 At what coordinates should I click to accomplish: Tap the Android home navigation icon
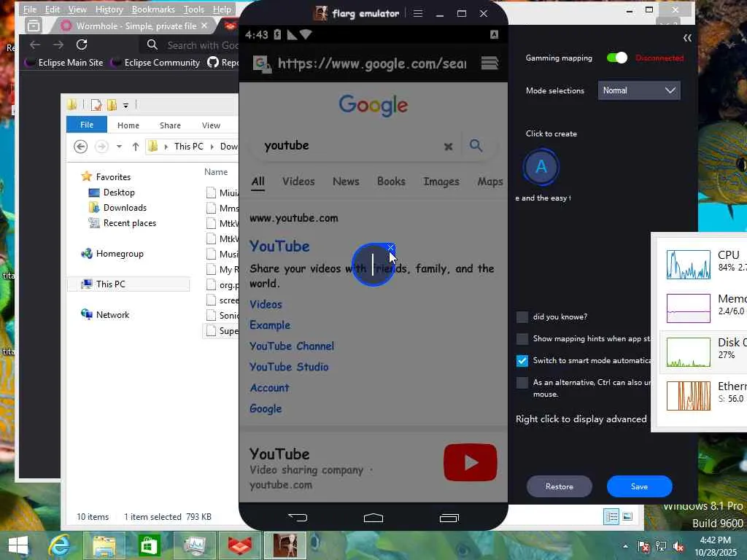coord(373,518)
